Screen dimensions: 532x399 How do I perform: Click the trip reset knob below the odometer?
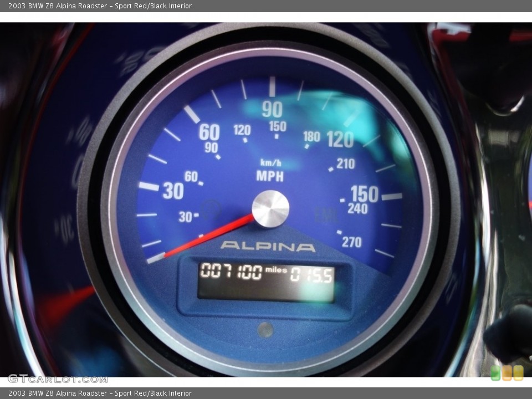(x=265, y=330)
